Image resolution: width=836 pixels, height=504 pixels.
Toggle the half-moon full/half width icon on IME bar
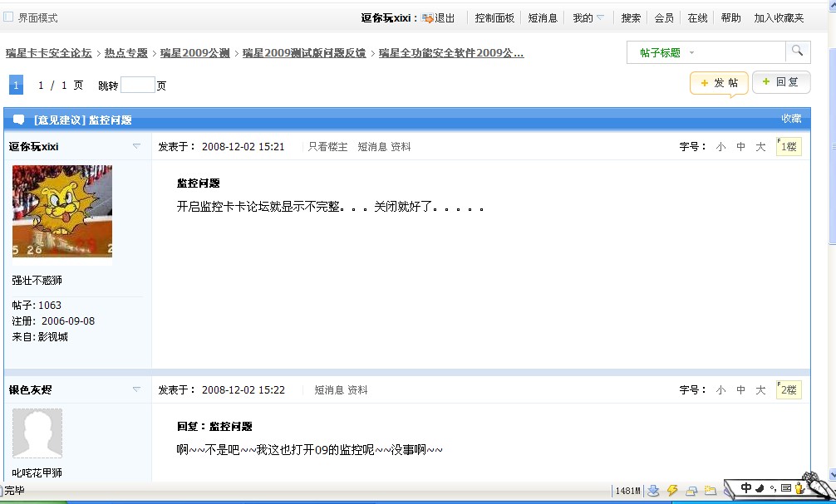click(760, 487)
